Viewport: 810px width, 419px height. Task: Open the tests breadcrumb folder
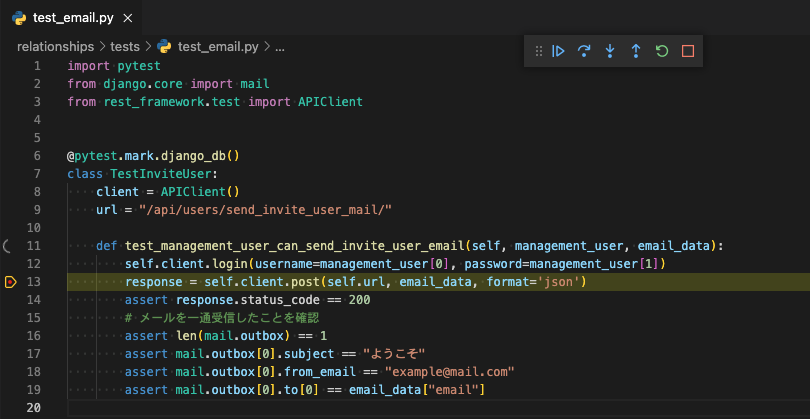(x=125, y=47)
